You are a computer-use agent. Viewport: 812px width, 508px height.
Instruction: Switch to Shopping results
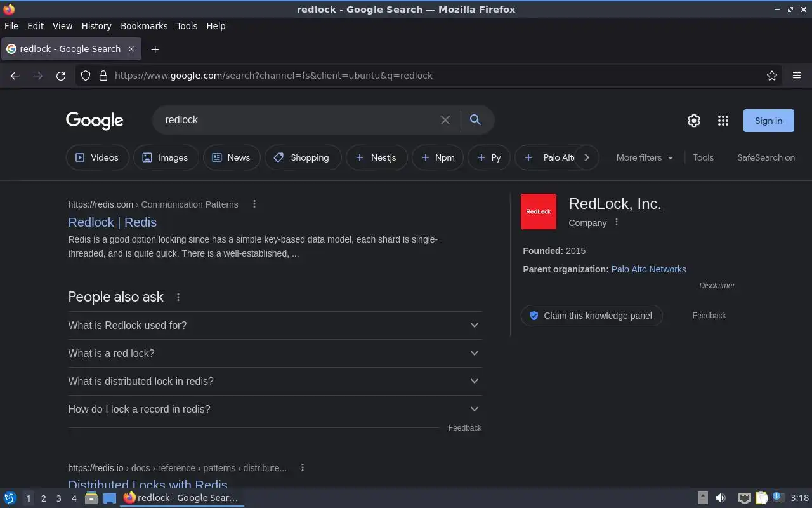point(303,157)
